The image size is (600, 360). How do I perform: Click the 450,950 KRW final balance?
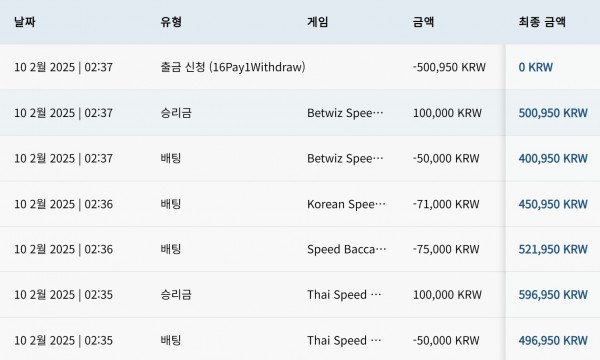click(553, 204)
